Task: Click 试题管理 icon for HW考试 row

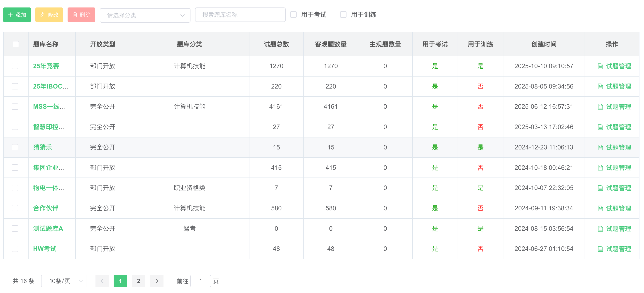Action: pyautogui.click(x=600, y=249)
